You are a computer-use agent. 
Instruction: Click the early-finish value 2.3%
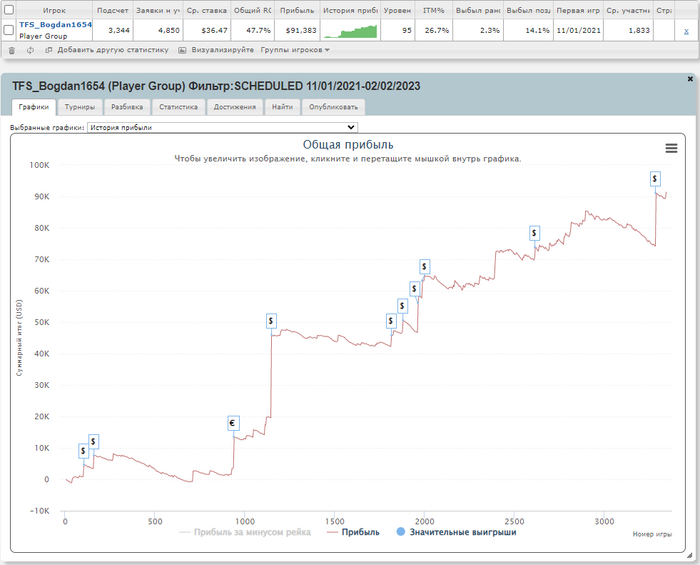[x=490, y=30]
